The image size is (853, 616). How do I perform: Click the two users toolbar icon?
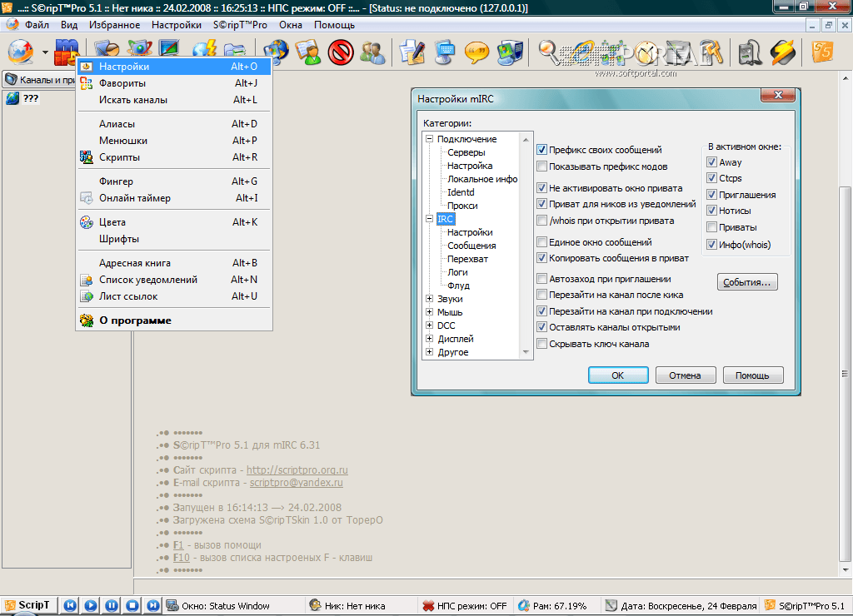[373, 52]
